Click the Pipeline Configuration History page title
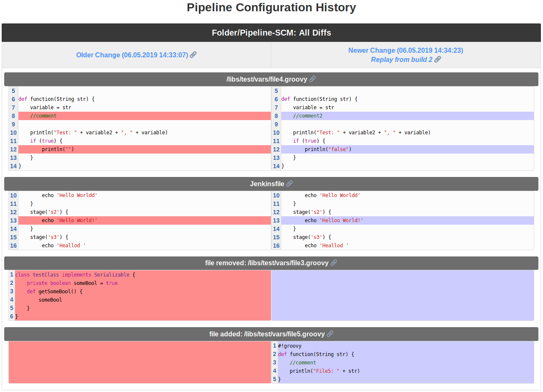This screenshot has height=392, width=543. click(271, 8)
